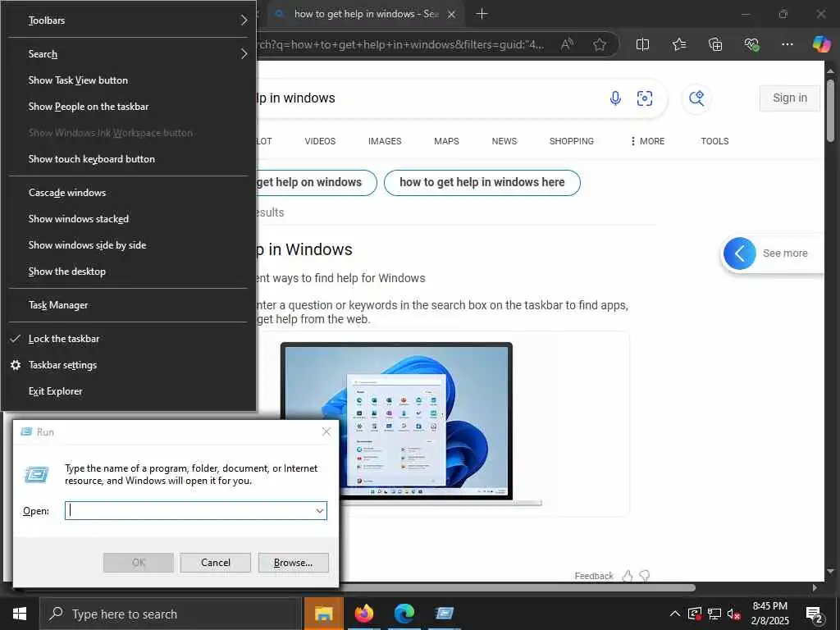
Task: Click the thumbs down feedback icon
Action: (645, 576)
